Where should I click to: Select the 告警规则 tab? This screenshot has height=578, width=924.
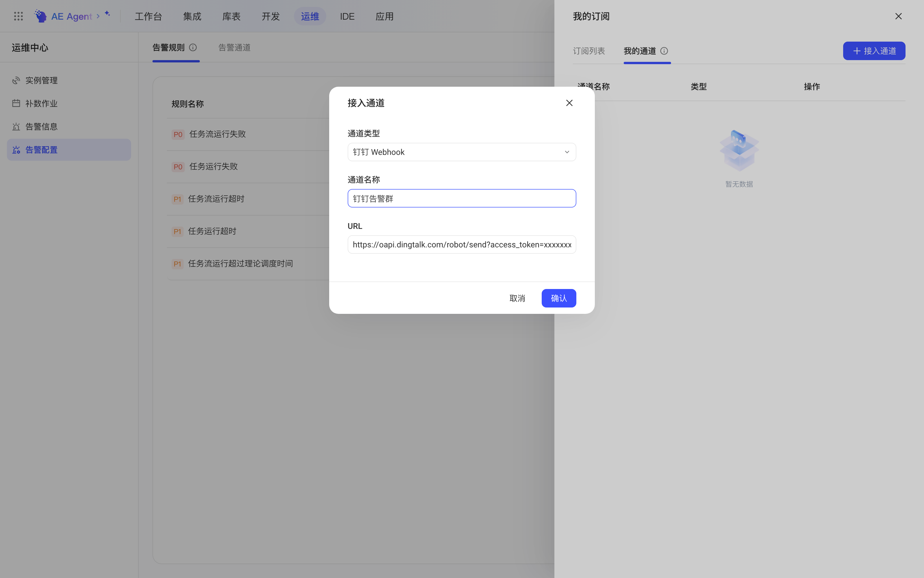[x=168, y=47]
